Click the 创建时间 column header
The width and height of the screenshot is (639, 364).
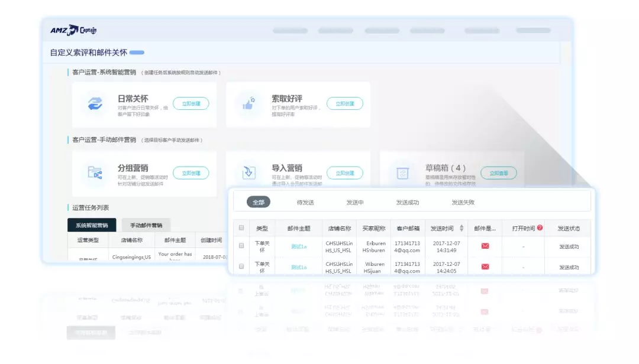pyautogui.click(x=211, y=240)
